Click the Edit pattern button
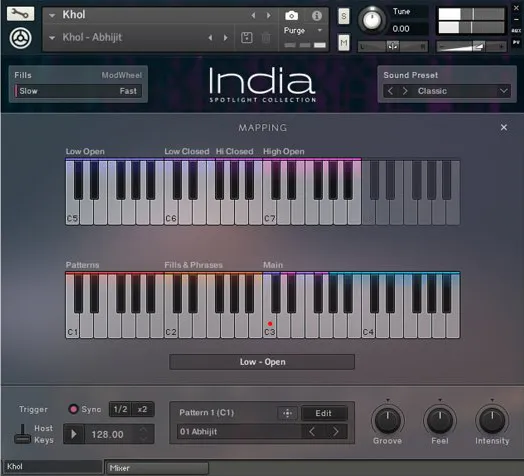 pos(324,413)
